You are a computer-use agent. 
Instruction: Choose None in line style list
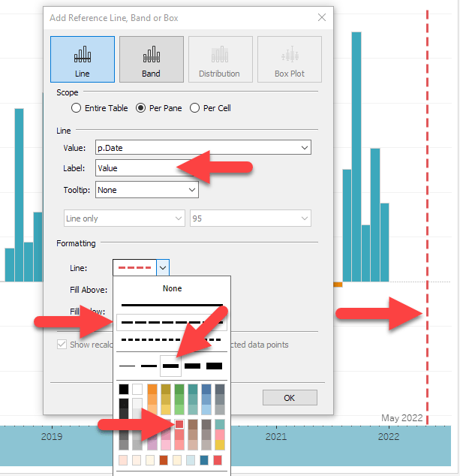point(172,288)
